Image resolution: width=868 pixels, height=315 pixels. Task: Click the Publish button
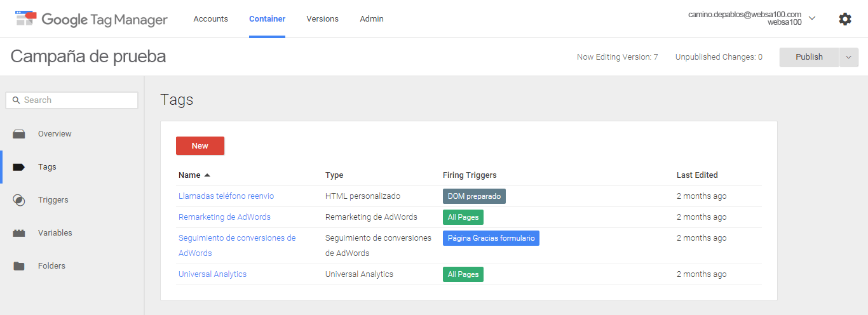coord(809,57)
